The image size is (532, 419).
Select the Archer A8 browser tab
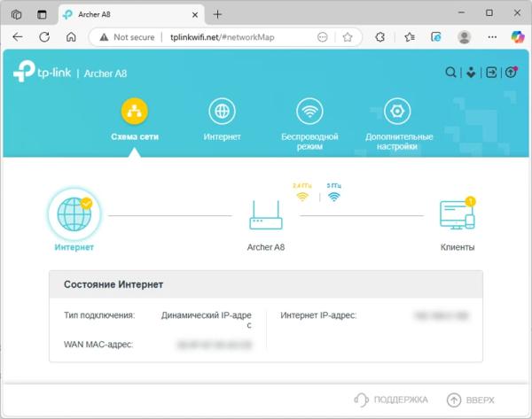(x=131, y=14)
